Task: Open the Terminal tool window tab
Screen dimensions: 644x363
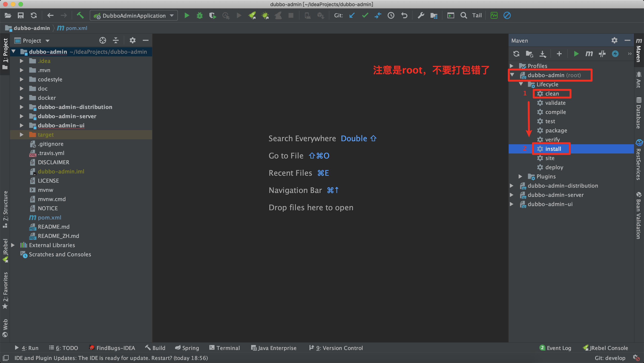Action: pos(224,348)
